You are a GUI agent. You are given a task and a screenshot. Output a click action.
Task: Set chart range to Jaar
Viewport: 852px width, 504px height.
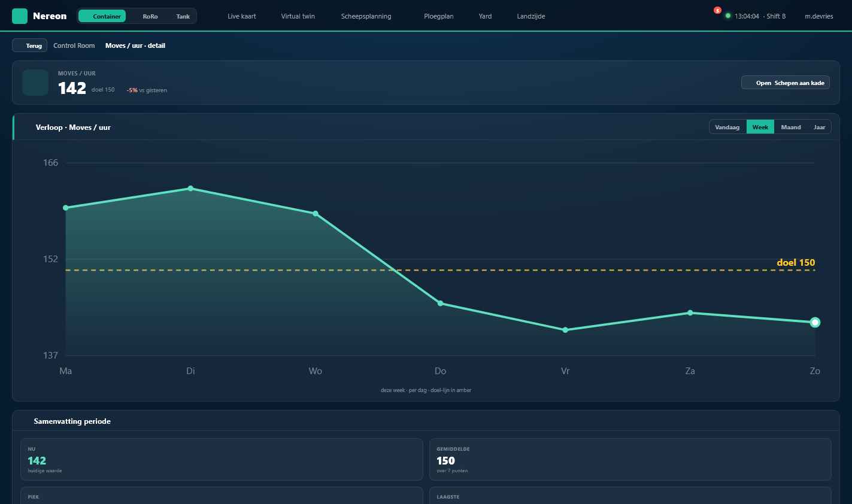(819, 127)
